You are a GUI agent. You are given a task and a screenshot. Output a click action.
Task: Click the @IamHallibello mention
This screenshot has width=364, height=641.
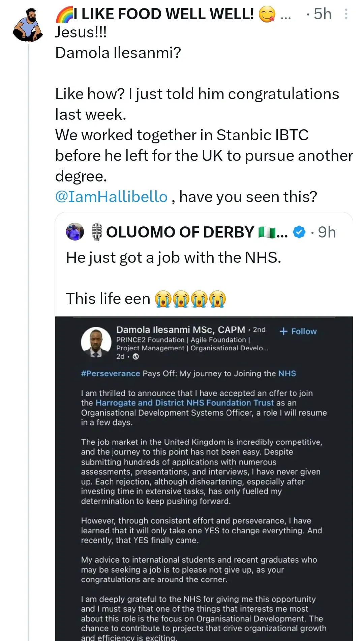point(111,197)
